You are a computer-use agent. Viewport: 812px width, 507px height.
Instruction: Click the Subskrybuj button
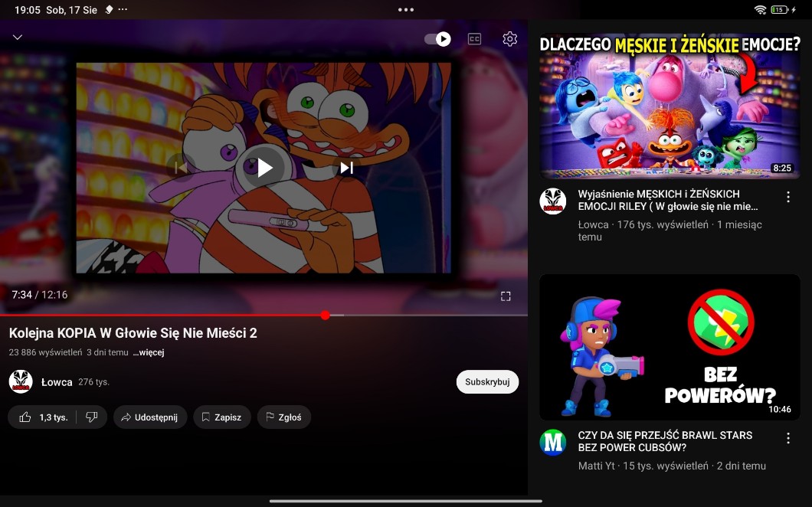point(487,382)
